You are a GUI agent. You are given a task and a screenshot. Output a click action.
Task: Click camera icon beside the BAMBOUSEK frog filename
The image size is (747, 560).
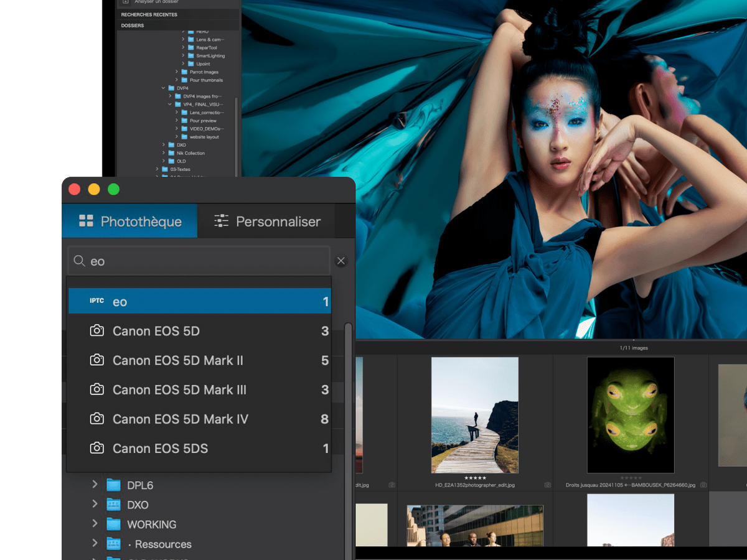point(703,485)
